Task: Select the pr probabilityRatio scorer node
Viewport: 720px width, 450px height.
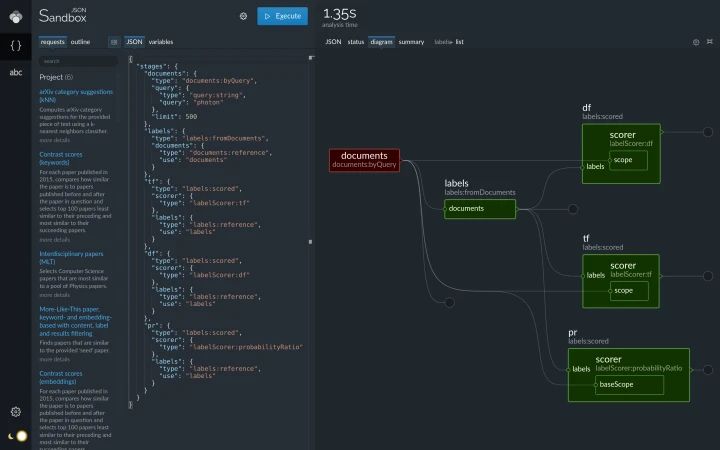Action: pyautogui.click(x=629, y=375)
